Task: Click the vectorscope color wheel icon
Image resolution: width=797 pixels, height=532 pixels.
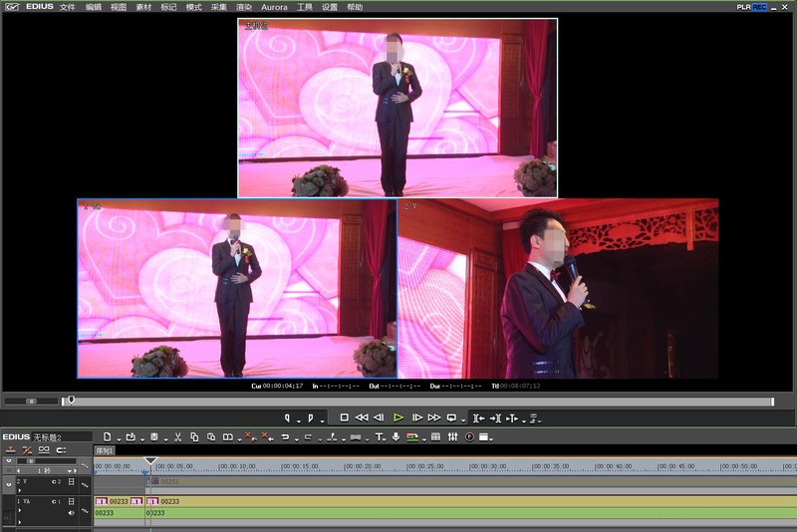Action: [x=469, y=437]
